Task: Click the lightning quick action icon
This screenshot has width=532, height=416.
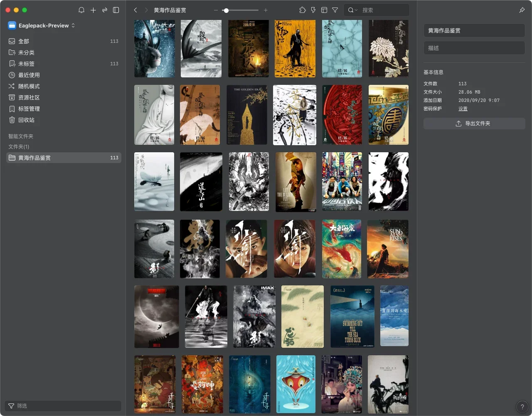Action: pos(313,10)
